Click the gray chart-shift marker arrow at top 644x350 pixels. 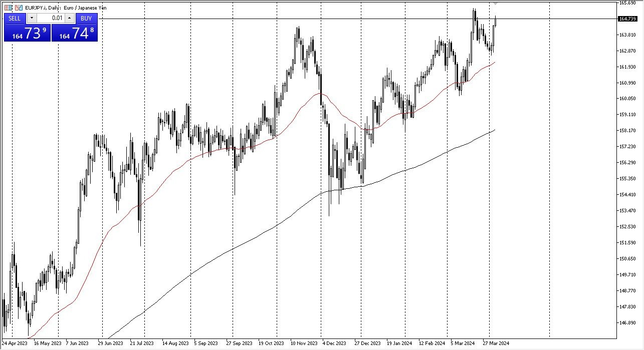click(x=496, y=4)
